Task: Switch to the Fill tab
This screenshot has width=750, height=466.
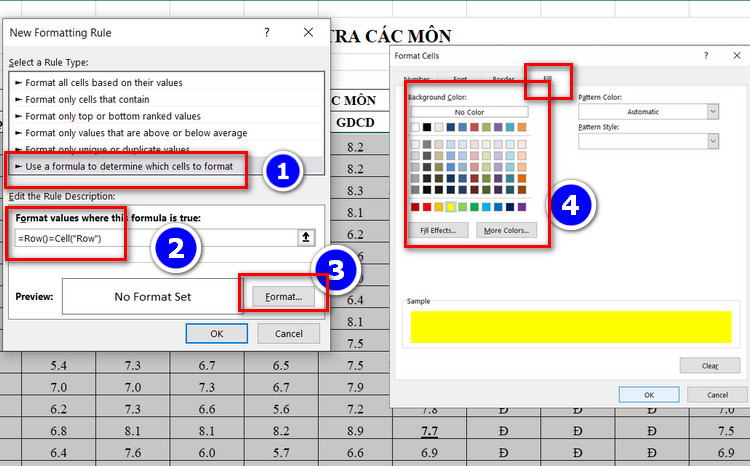Action: pyautogui.click(x=547, y=78)
